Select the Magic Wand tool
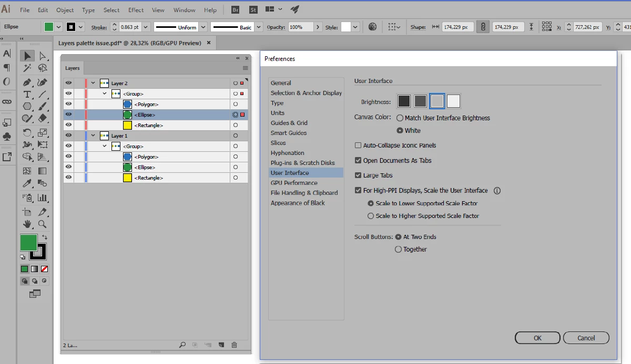Screen dimensions: 631x364 click(27, 68)
